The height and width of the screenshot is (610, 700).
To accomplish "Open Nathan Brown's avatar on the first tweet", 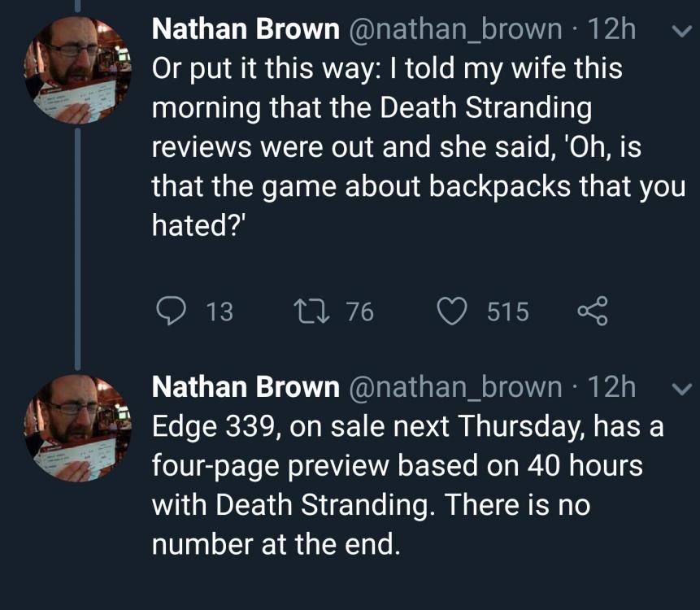I will (78, 70).
